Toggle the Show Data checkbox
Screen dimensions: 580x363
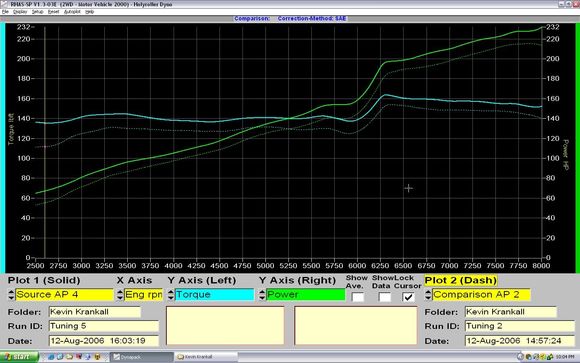click(x=385, y=297)
